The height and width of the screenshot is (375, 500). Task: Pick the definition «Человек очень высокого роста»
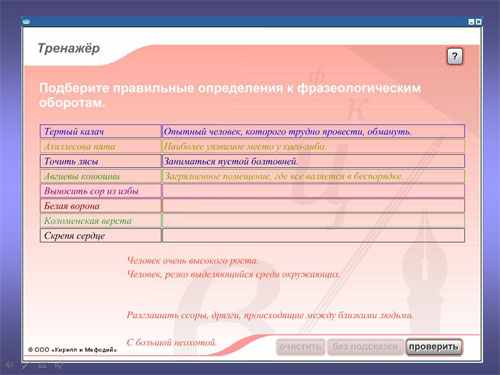(x=192, y=260)
